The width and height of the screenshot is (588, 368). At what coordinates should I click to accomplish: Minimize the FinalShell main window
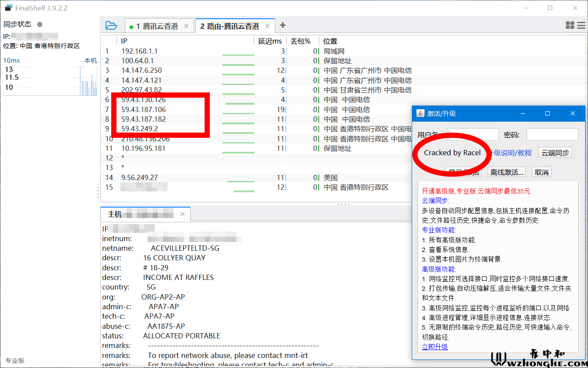click(525, 8)
